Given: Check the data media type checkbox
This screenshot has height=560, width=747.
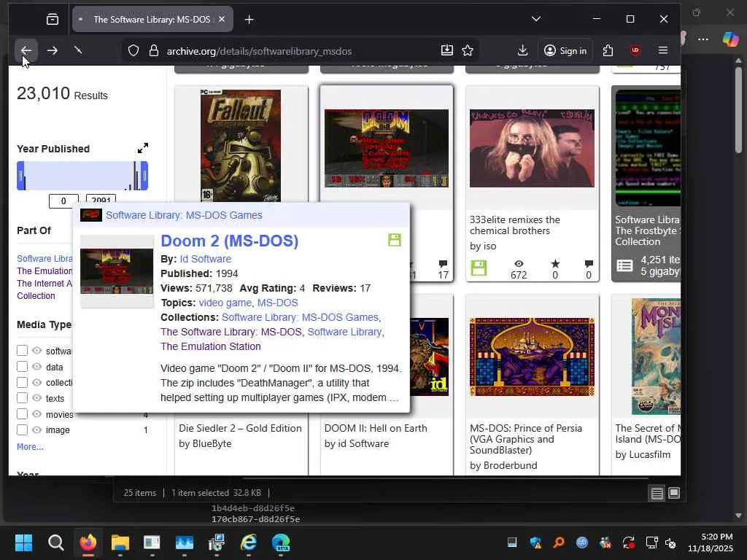Looking at the screenshot, I should [22, 367].
